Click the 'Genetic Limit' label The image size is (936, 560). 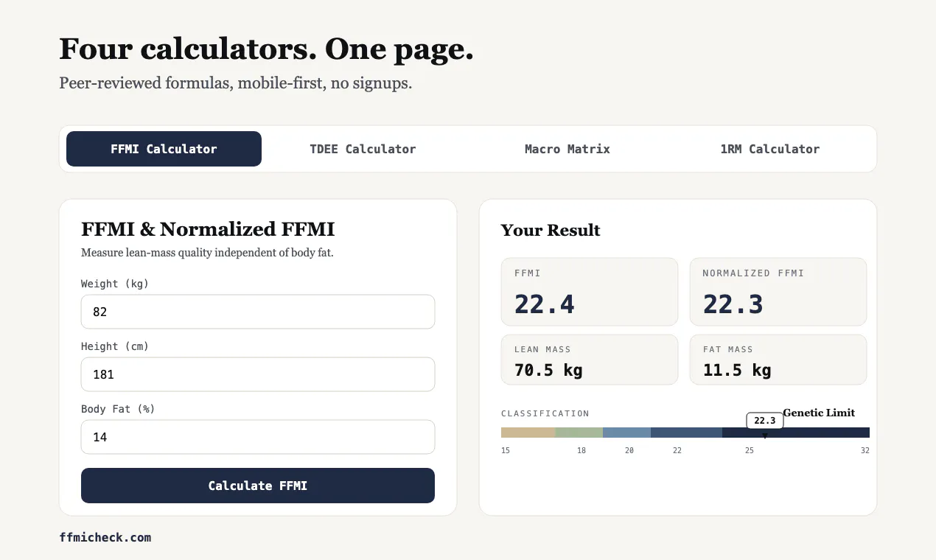point(819,413)
